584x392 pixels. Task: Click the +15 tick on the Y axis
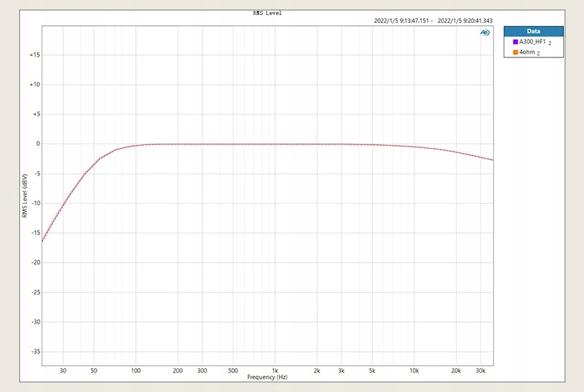(34, 55)
